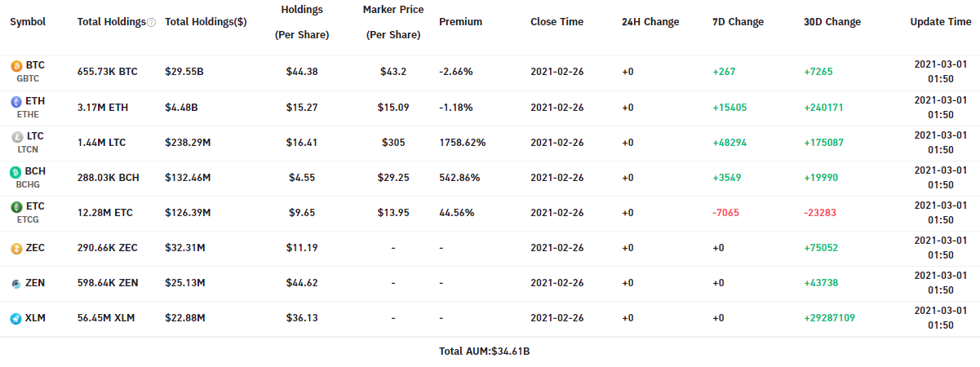Open the BCHG ticker link
The width and height of the screenshot is (980, 367).
(x=29, y=185)
